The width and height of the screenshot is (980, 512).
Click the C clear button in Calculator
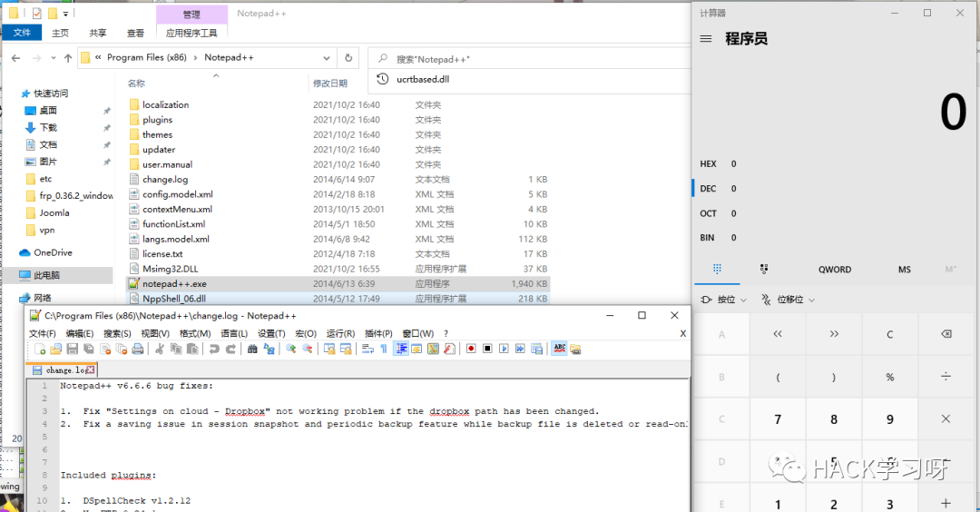(x=890, y=334)
